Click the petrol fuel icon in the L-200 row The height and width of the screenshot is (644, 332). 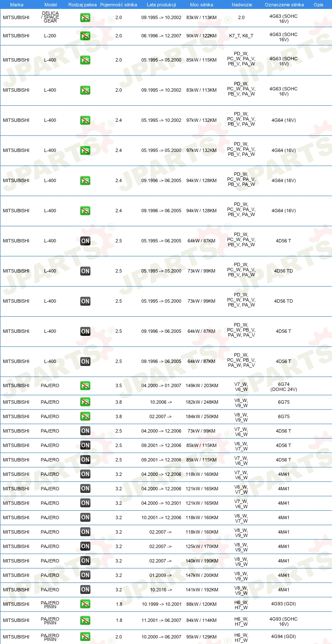click(x=85, y=36)
